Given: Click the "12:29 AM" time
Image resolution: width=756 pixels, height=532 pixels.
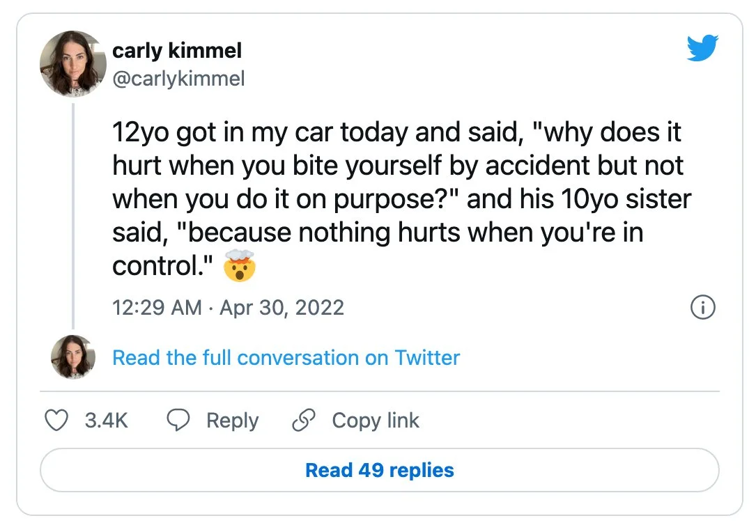Looking at the screenshot, I should tap(157, 308).
